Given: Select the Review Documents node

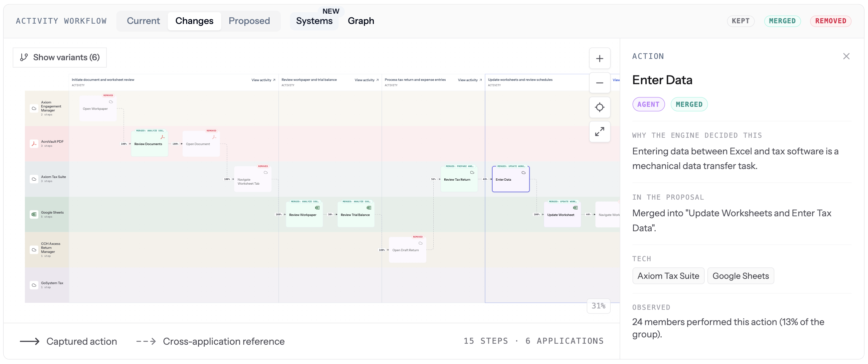Looking at the screenshot, I should point(149,144).
